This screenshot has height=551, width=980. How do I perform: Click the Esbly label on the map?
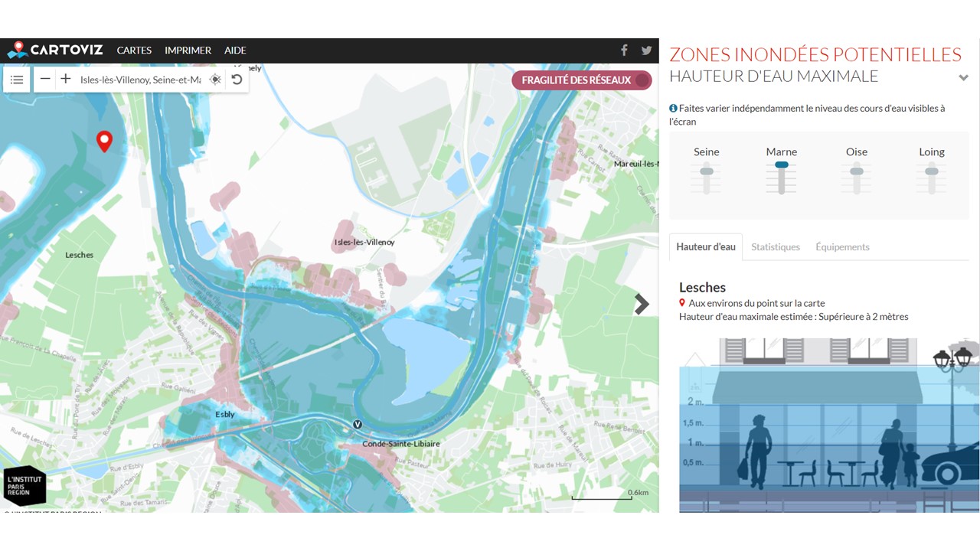click(x=225, y=414)
